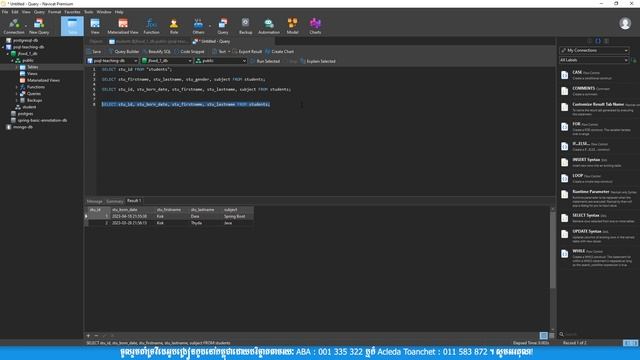Open the Edit menu
Viewport: 640px width, 360px height.
coord(15,12)
